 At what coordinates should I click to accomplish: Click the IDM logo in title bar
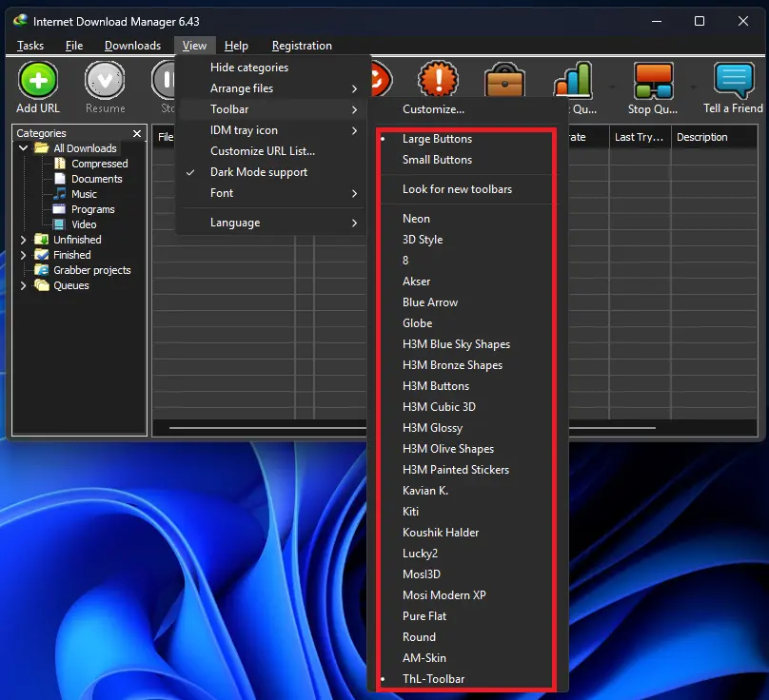(x=21, y=21)
